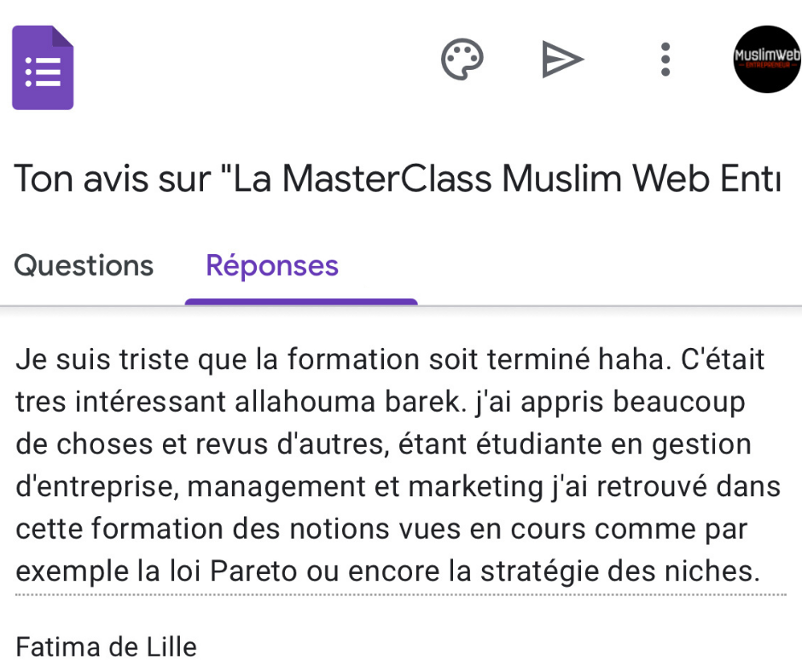Open the three-dot more options menu

tap(665, 60)
